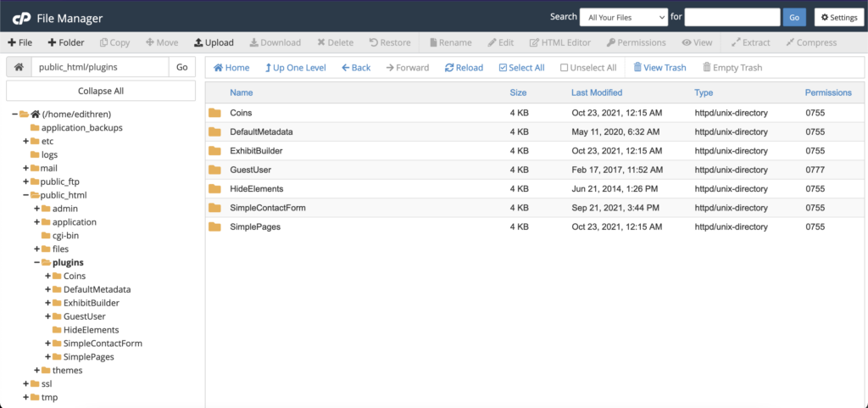Open the All Your Files search dropdown
The image size is (868, 408).
tap(624, 17)
